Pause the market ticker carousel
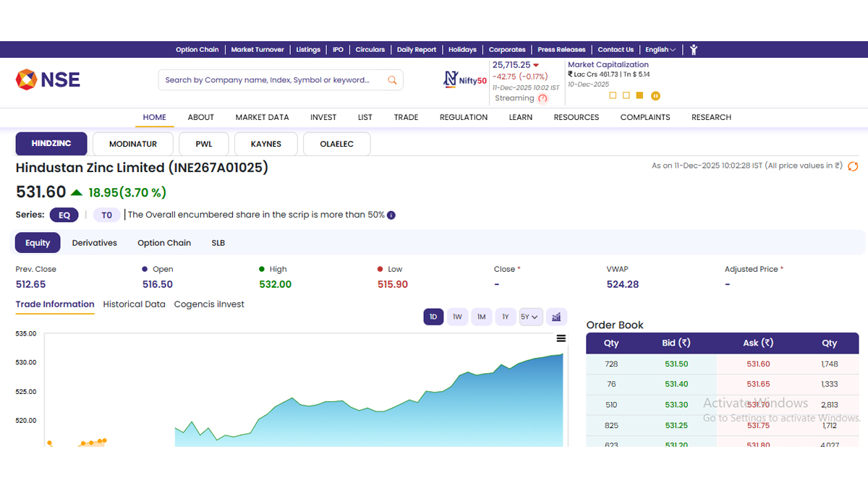The width and height of the screenshot is (868, 488). click(x=656, y=95)
